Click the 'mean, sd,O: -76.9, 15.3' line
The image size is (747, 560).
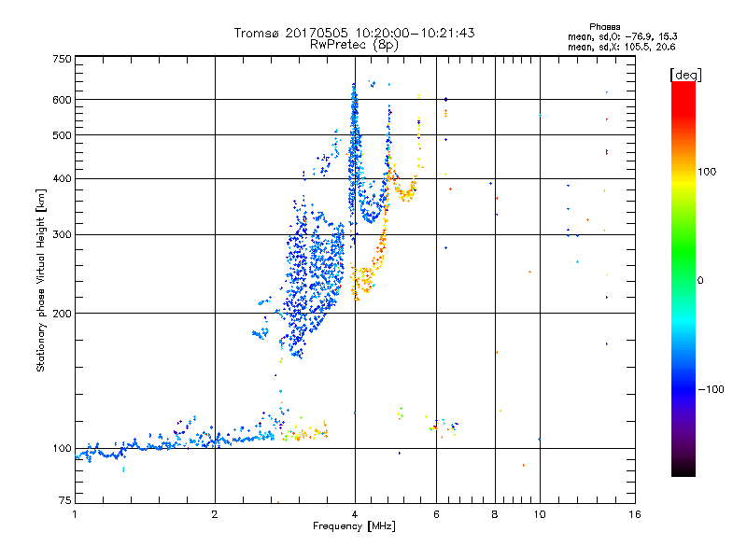pyautogui.click(x=622, y=36)
